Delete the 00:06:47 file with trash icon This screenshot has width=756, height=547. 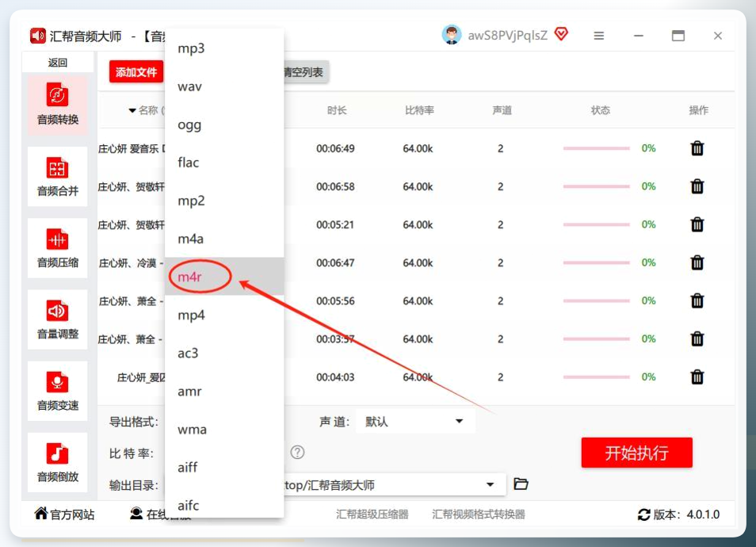click(x=697, y=262)
